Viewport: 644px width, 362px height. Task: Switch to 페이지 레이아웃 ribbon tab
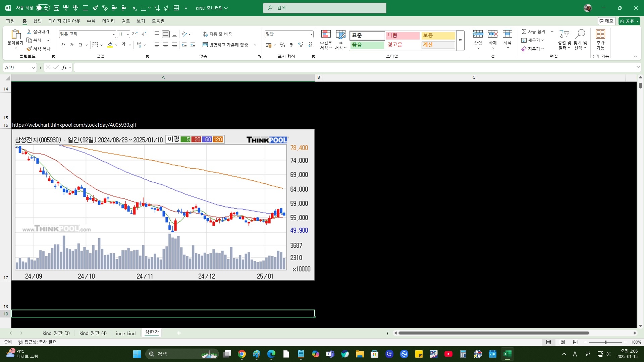pos(64,21)
